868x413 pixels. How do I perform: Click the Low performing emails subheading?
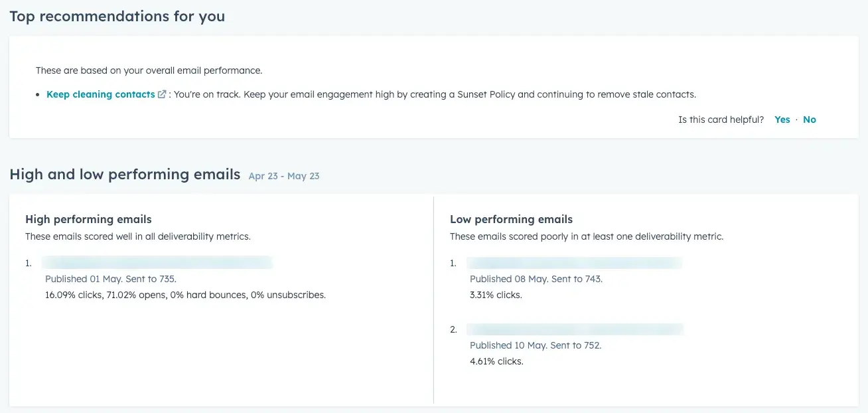click(x=511, y=219)
